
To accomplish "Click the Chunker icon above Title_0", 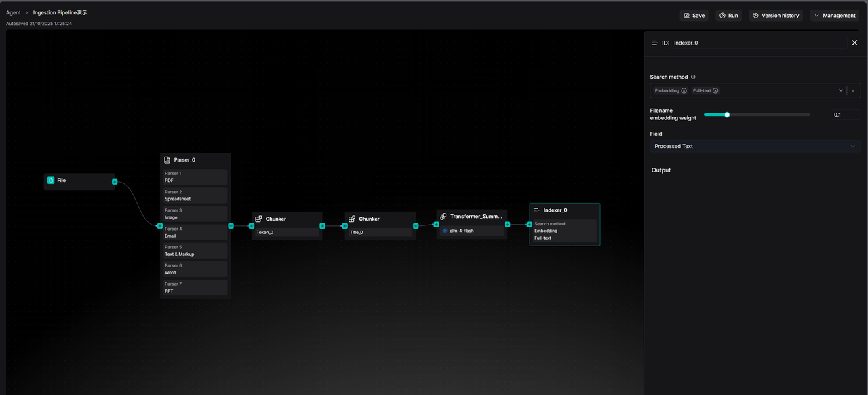I will pos(352,219).
